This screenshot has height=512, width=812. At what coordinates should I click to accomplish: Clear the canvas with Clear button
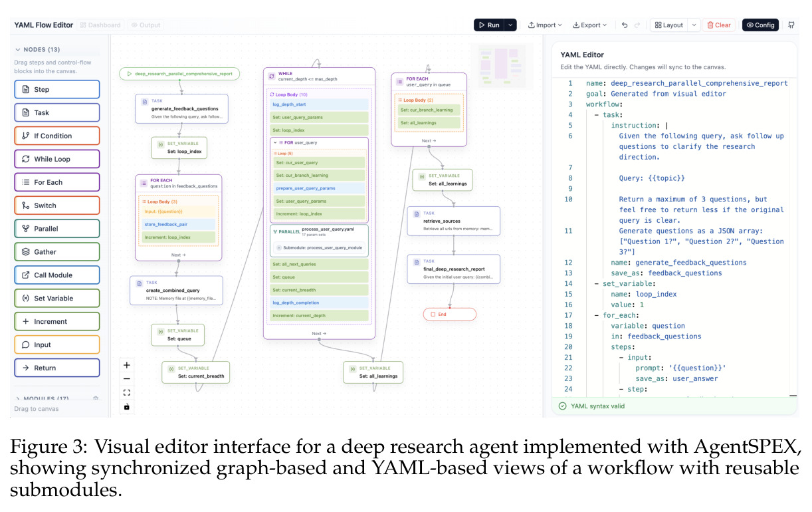click(x=719, y=25)
